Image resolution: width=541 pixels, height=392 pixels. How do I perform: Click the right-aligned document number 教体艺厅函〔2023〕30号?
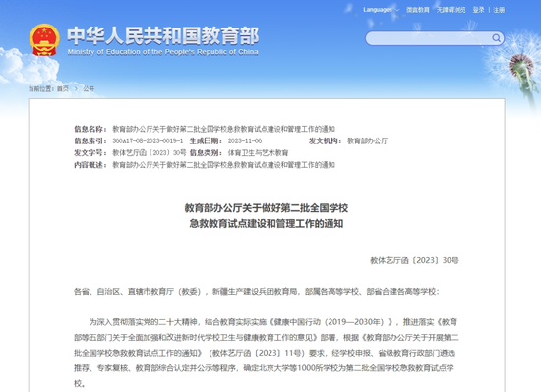pyautogui.click(x=414, y=260)
